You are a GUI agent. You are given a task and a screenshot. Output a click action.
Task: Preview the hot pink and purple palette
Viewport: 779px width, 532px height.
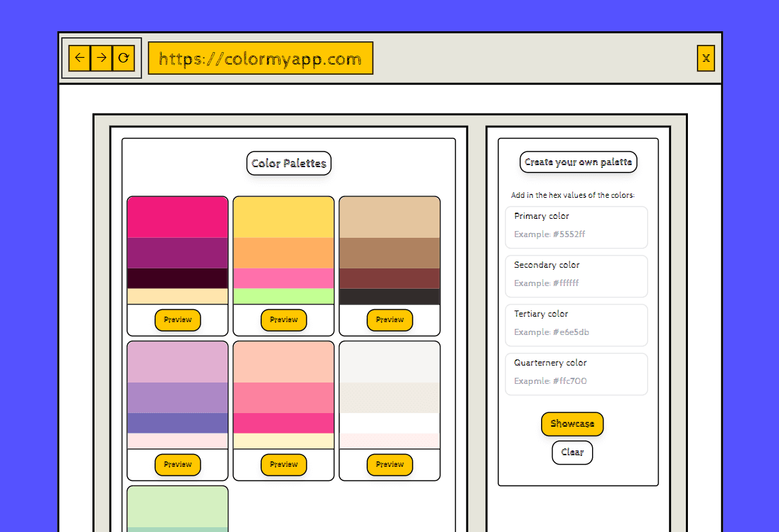pyautogui.click(x=177, y=320)
